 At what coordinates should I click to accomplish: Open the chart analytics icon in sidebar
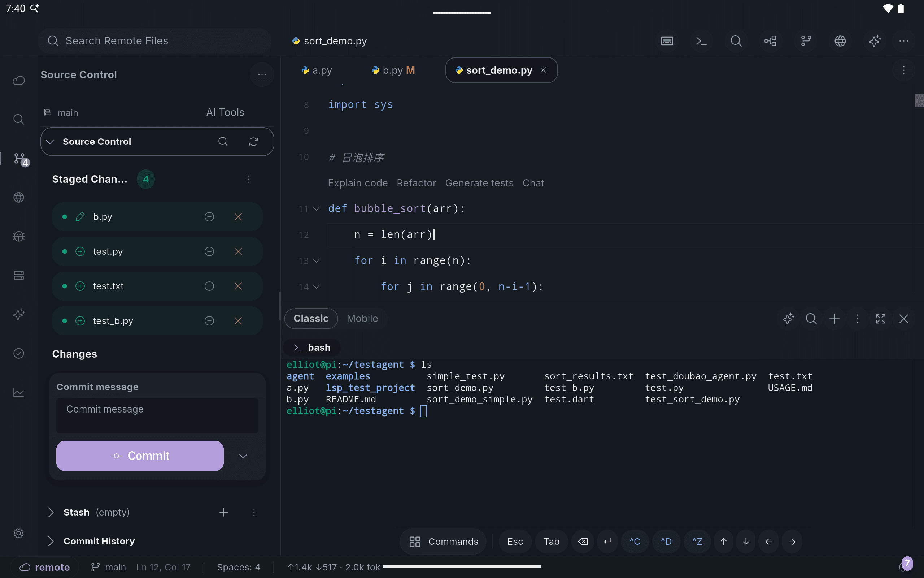click(x=19, y=393)
